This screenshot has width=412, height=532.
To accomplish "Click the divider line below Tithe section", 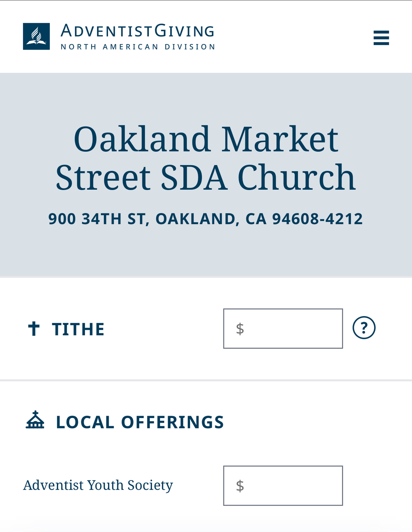I will coord(206,380).
